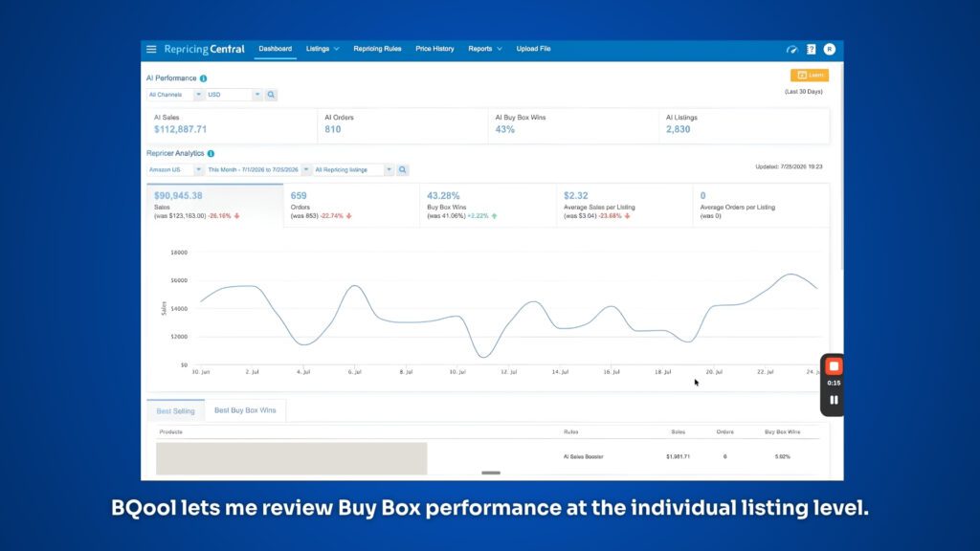Click the orange Learn button
Screen dimensions: 980x551
coord(810,75)
